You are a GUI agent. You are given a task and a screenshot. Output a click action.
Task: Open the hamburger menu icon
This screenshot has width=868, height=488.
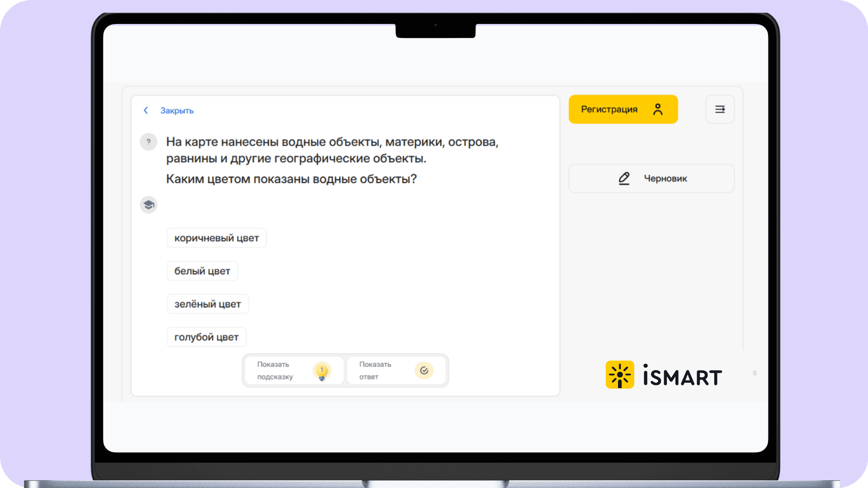[x=720, y=109]
